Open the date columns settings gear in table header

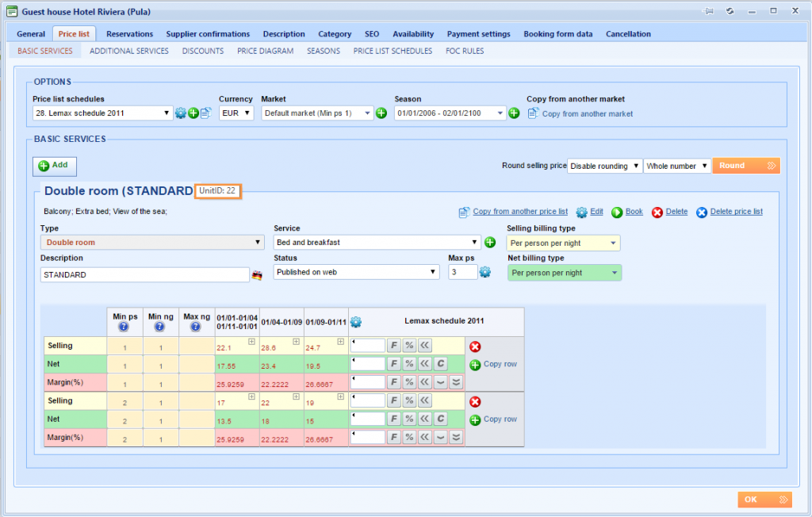[x=356, y=322]
